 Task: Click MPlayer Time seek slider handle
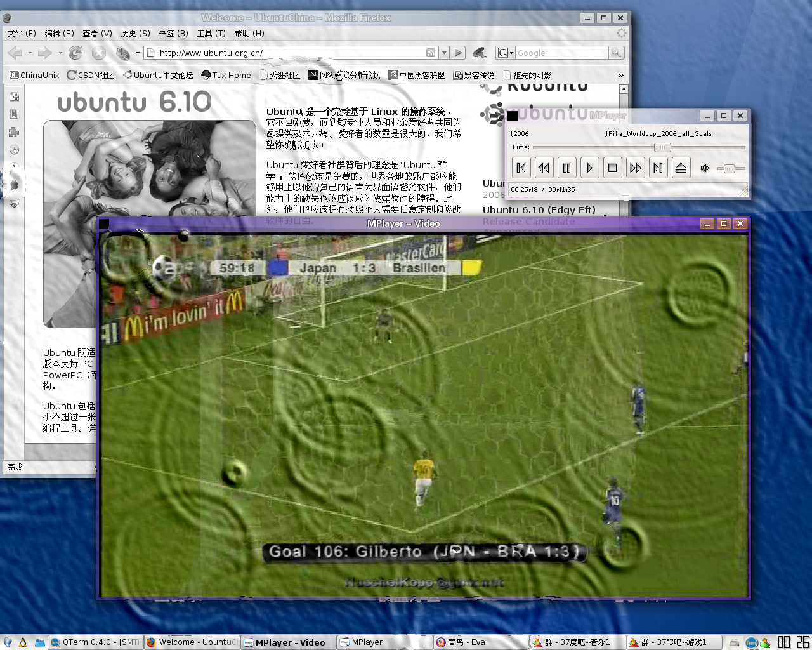662,147
